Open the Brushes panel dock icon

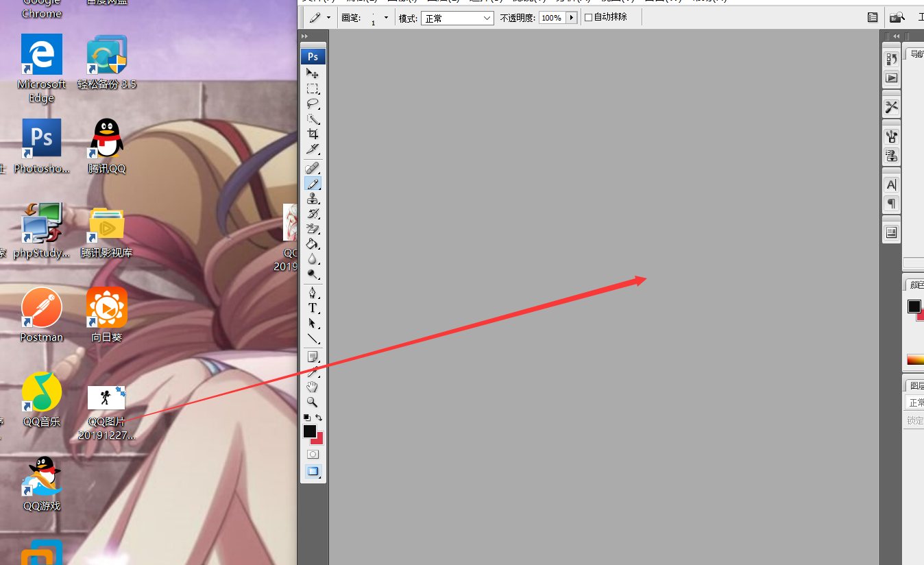891,136
